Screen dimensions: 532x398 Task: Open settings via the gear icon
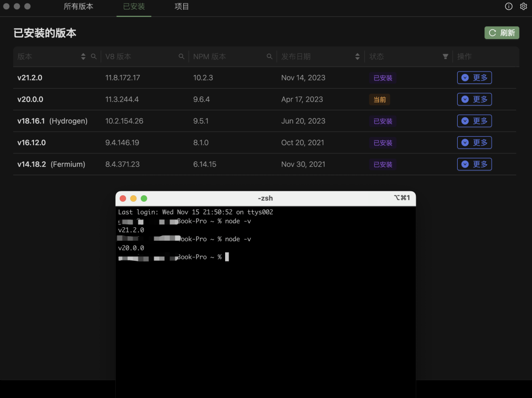(x=524, y=6)
